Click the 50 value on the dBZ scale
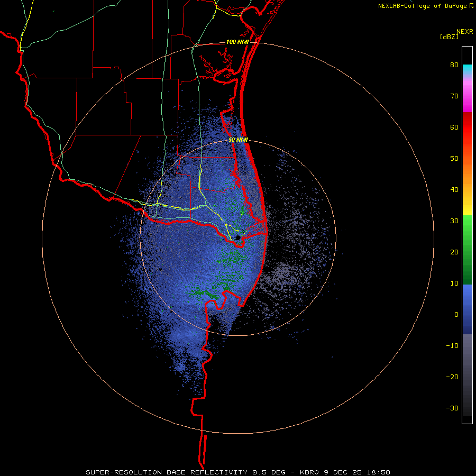Viewport: 476px width, 476px height. pyautogui.click(x=454, y=159)
